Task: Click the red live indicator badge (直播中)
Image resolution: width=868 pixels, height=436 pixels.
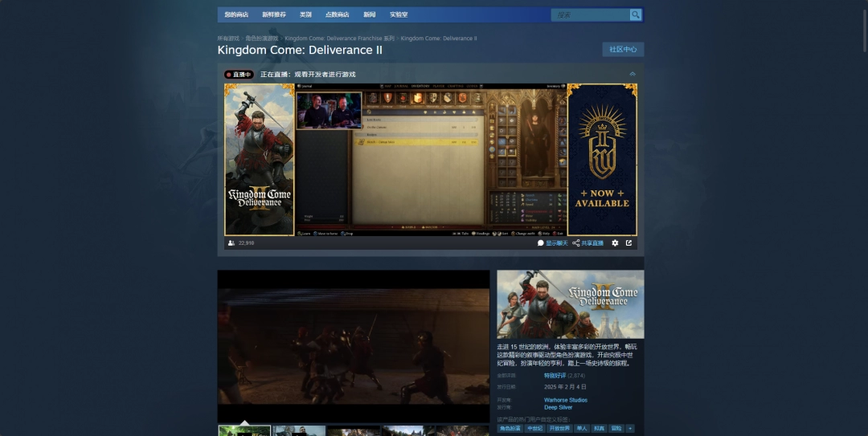Action: click(239, 74)
